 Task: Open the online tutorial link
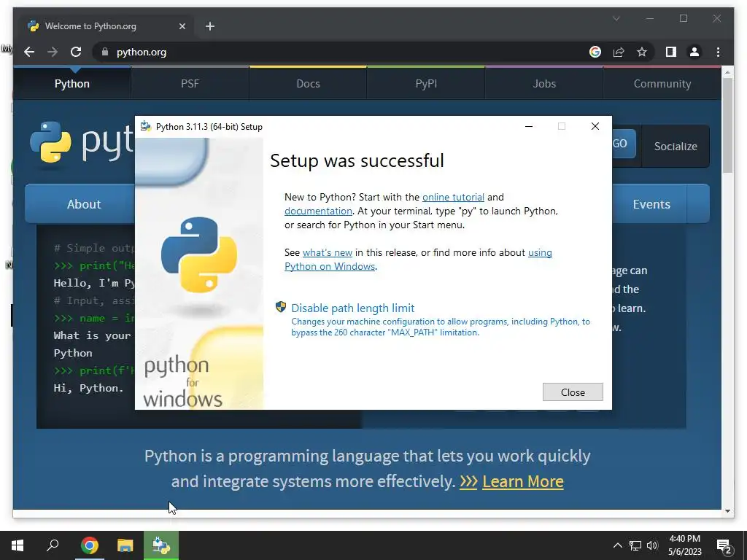click(453, 197)
